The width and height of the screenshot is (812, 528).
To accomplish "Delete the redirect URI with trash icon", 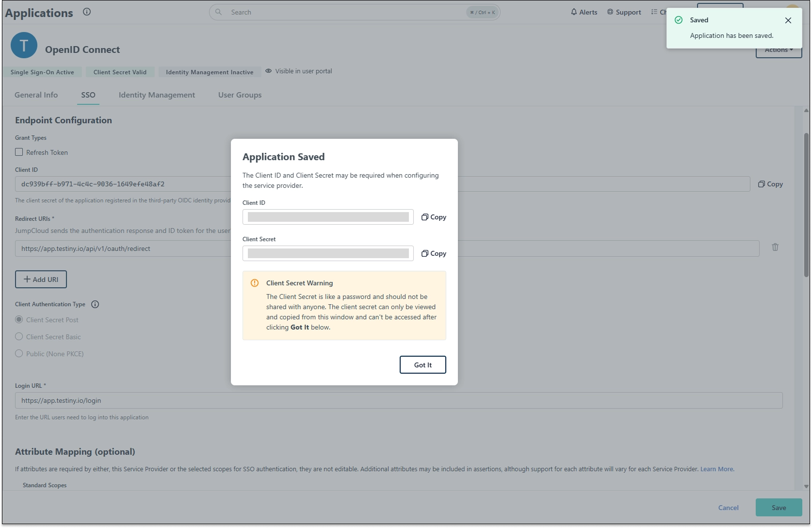I will 775,247.
